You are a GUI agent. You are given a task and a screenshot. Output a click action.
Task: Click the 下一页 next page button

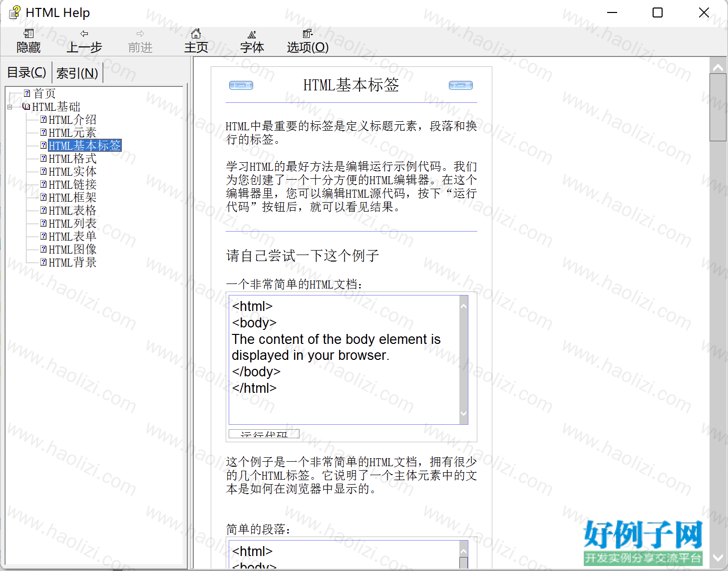point(461,85)
